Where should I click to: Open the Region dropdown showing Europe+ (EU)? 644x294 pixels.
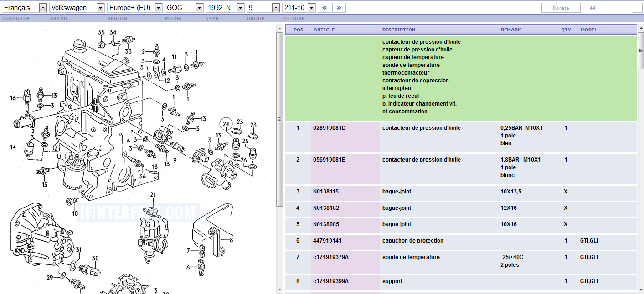coord(135,8)
